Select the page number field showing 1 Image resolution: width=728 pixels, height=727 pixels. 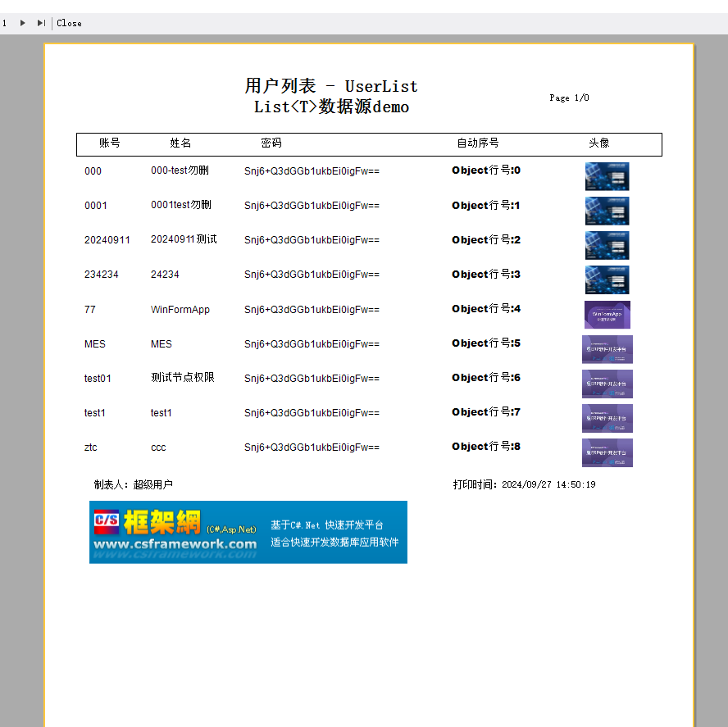tap(5, 23)
